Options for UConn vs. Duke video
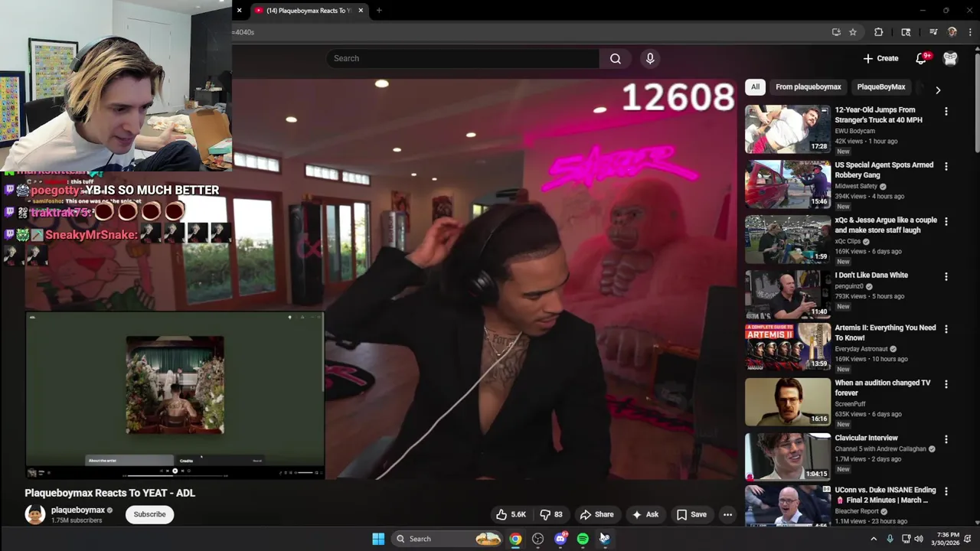The image size is (980, 551). [946, 491]
